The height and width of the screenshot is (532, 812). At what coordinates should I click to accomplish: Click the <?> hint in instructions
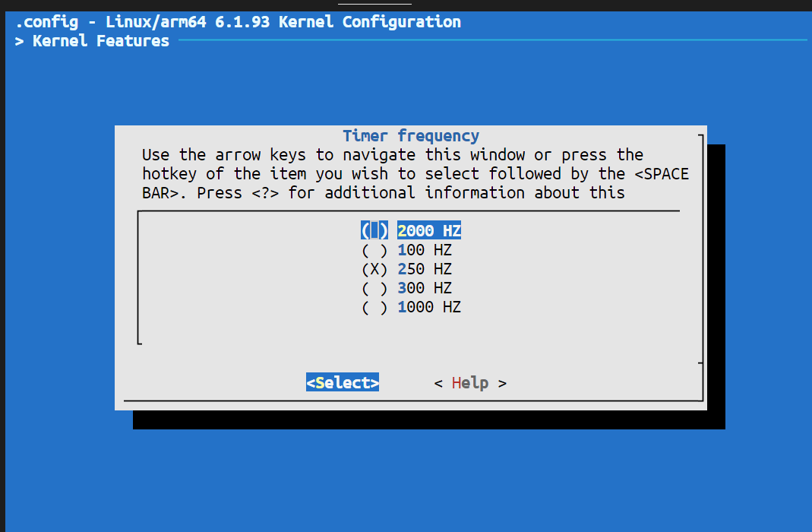click(260, 193)
